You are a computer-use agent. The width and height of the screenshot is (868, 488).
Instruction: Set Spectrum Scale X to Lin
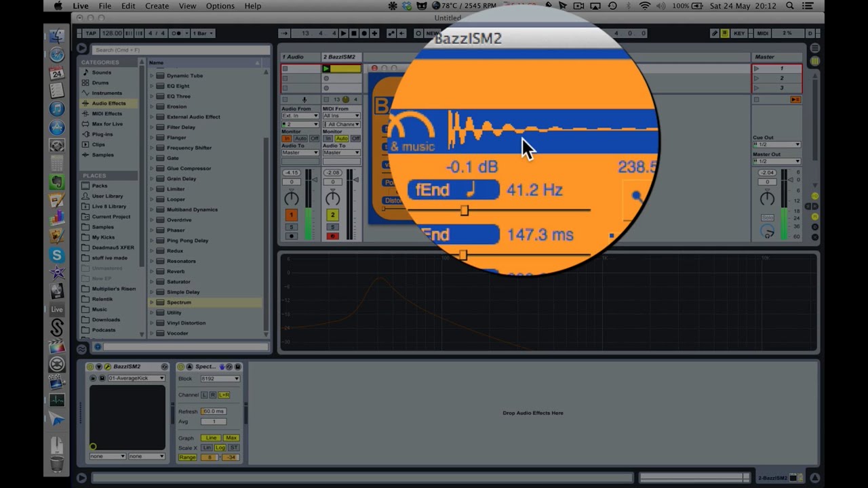pyautogui.click(x=206, y=448)
